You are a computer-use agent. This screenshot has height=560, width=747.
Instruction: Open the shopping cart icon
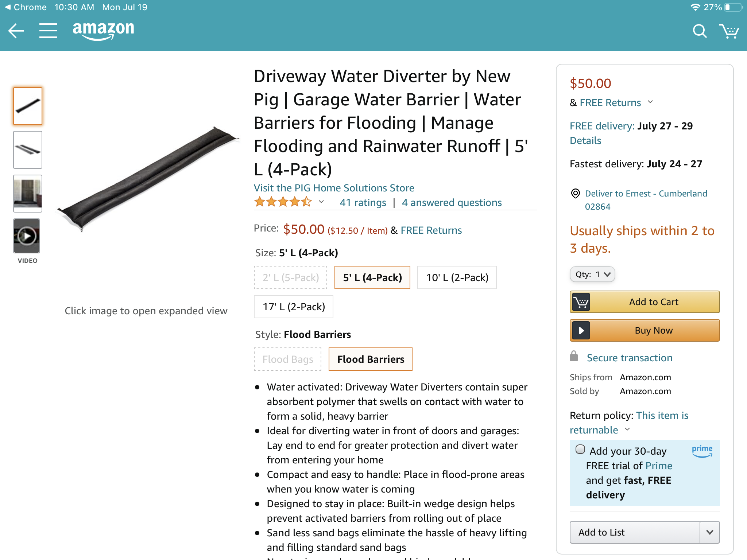(729, 31)
